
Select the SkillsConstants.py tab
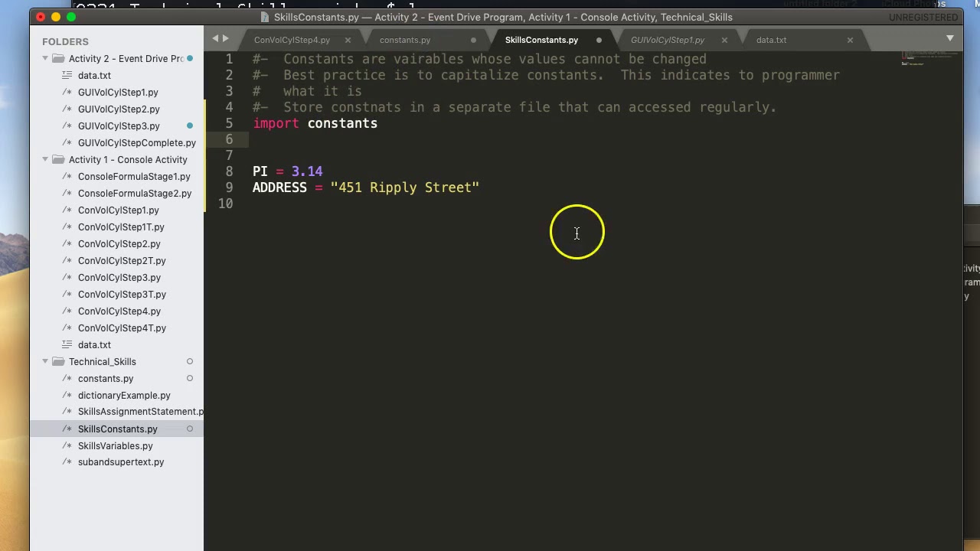pyautogui.click(x=541, y=40)
